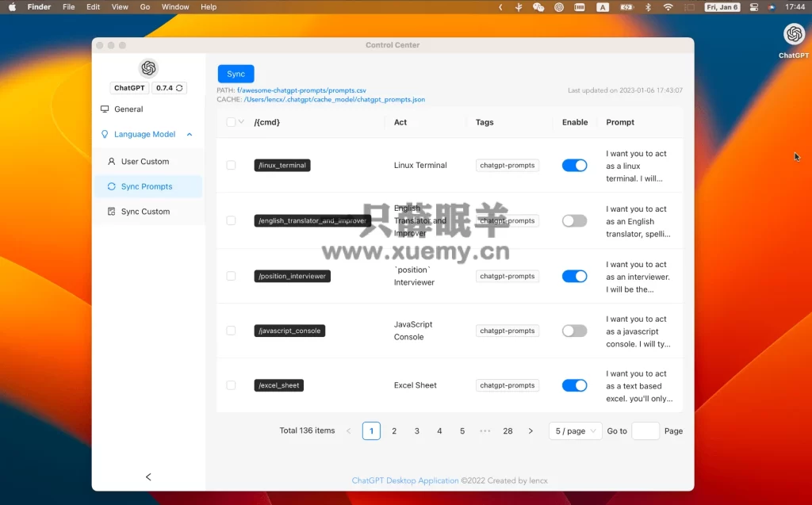Screen dimensions: 812x505
Task: Click the blue Sync button
Action: pyautogui.click(x=236, y=74)
